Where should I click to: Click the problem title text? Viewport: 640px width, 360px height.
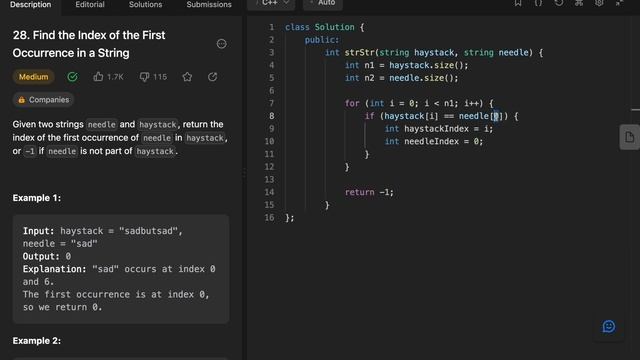[x=89, y=44]
